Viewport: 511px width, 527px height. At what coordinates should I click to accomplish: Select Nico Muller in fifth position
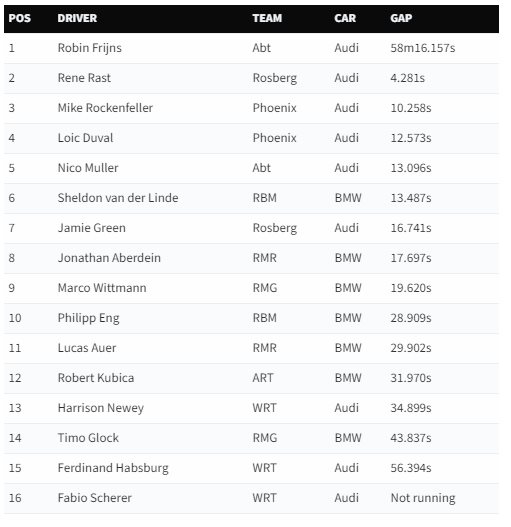[88, 168]
